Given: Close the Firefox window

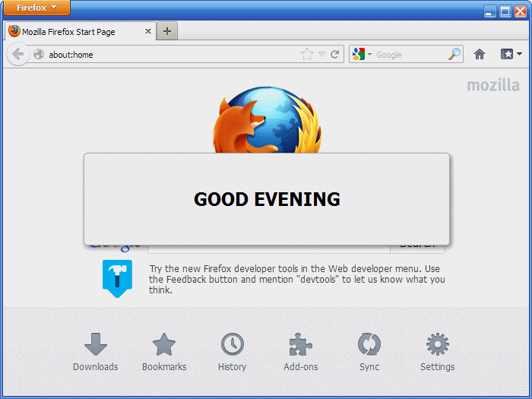Looking at the screenshot, I should 521,11.
